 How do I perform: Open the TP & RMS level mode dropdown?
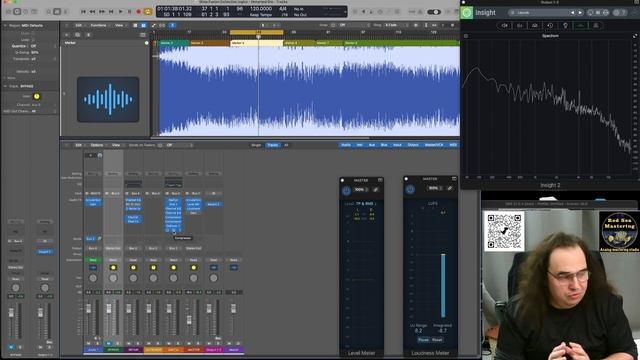pyautogui.click(x=365, y=203)
